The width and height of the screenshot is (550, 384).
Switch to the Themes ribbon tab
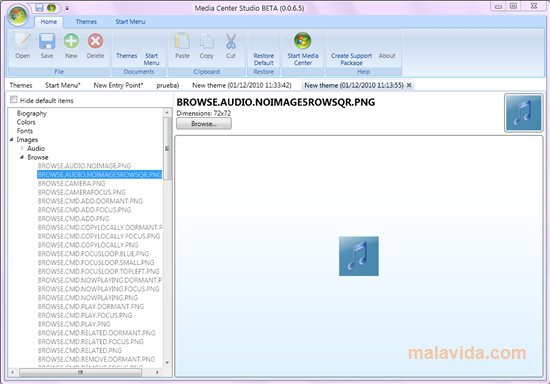click(x=86, y=22)
